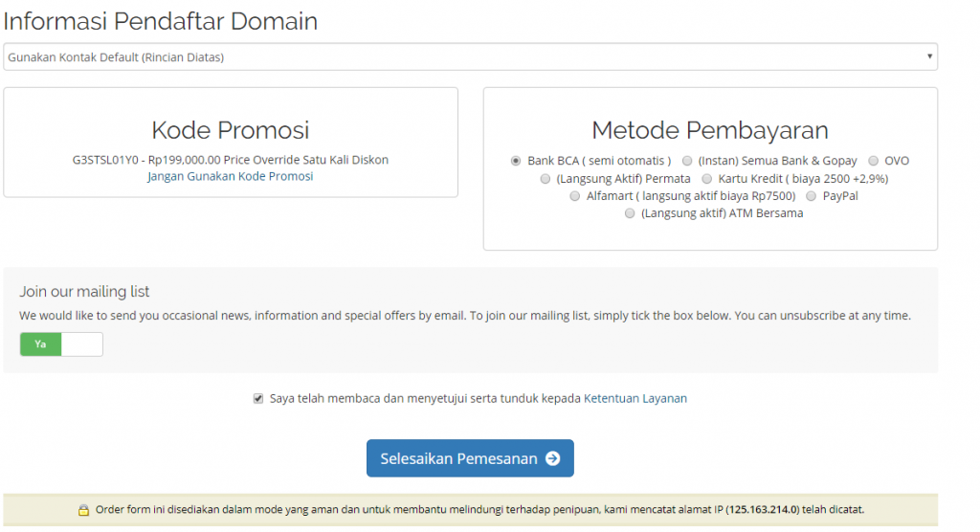Screen dimensions: 980x532
Task: Click the white off side of mailing switch
Action: pos(81,344)
